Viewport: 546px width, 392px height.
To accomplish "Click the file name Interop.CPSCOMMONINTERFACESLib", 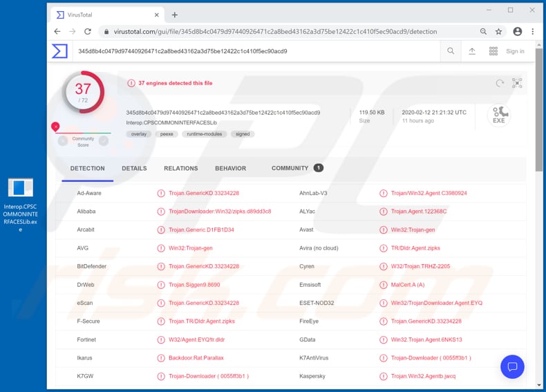I will click(x=171, y=122).
